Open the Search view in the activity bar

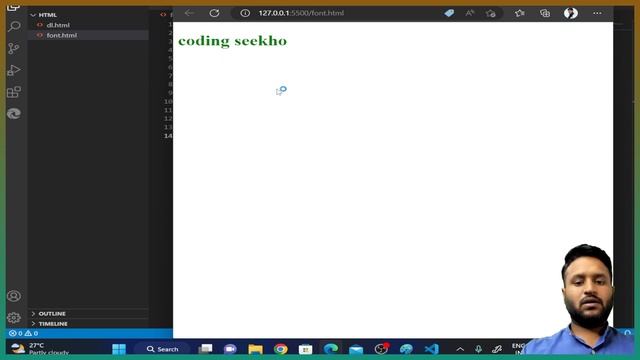click(x=14, y=27)
